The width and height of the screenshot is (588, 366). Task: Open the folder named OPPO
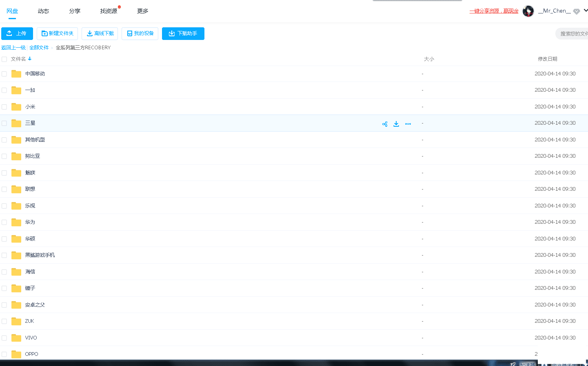[x=32, y=354]
